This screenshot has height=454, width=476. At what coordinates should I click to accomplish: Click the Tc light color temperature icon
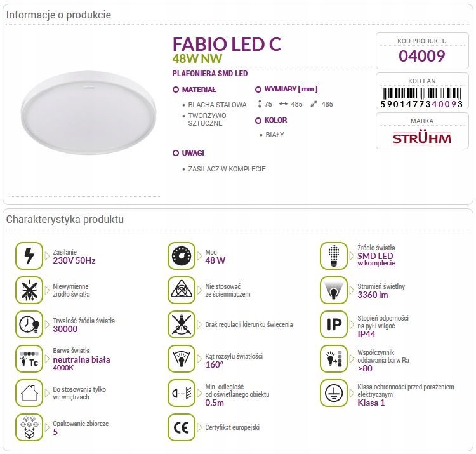tap(29, 359)
